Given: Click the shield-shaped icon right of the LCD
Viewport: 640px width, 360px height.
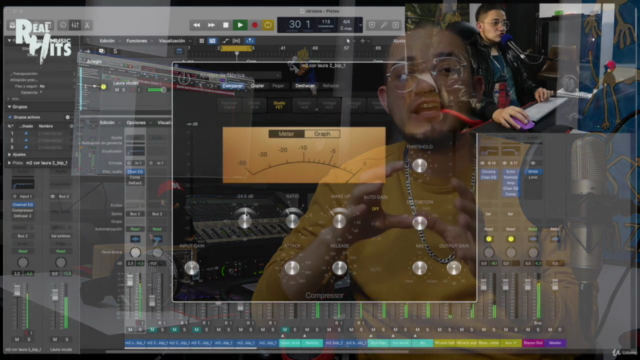Looking at the screenshot, I should coord(372,25).
